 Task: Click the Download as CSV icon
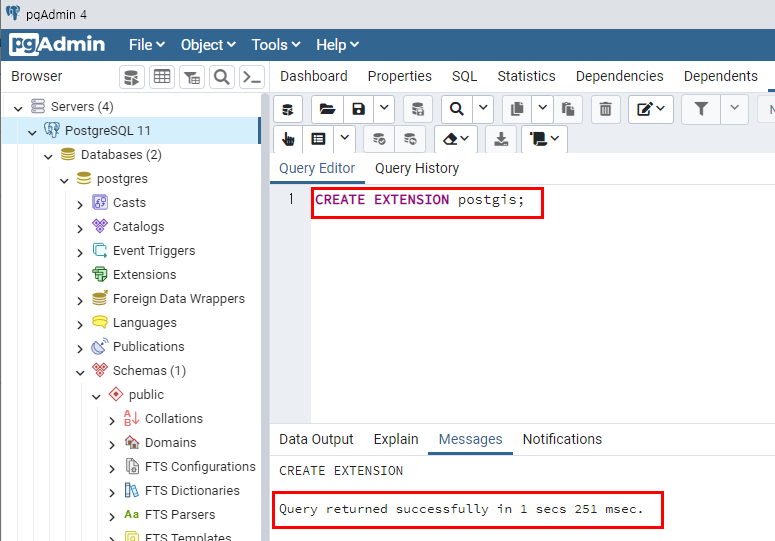tap(501, 139)
